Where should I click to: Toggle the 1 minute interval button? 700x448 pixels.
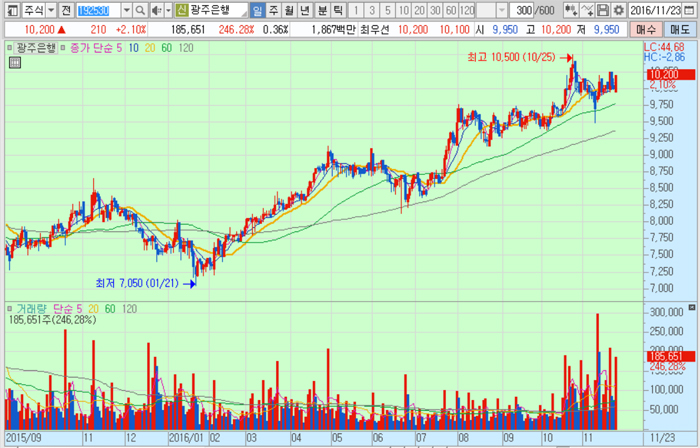click(356, 10)
